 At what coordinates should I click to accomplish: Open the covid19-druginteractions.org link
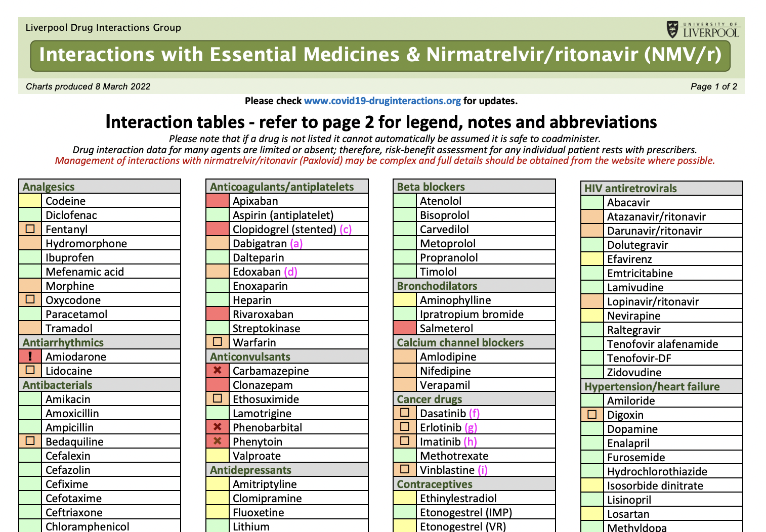pos(382,101)
